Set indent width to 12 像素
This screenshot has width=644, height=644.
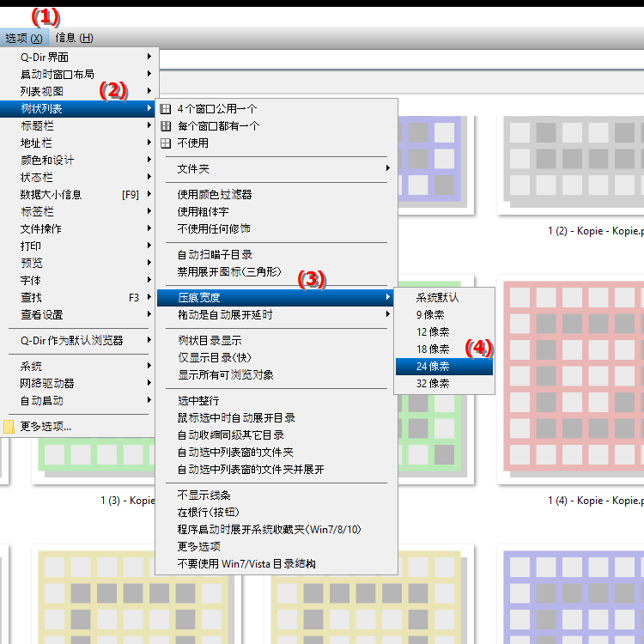tap(444, 331)
